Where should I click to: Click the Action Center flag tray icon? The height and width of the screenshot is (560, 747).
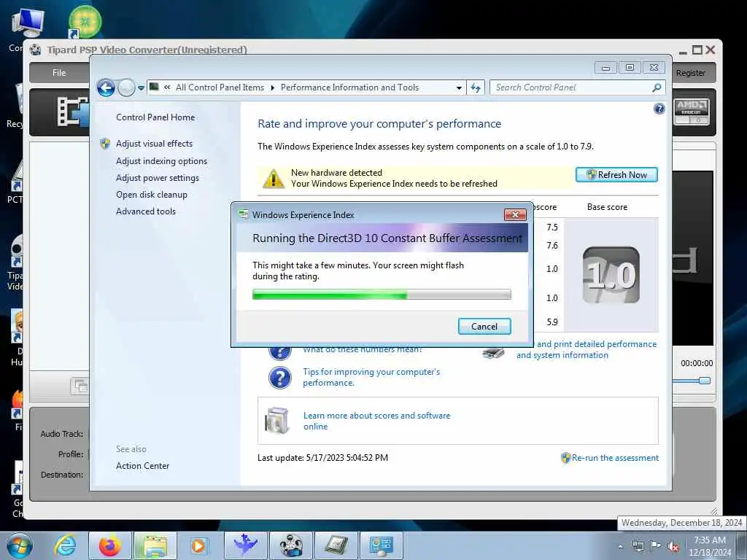[656, 545]
